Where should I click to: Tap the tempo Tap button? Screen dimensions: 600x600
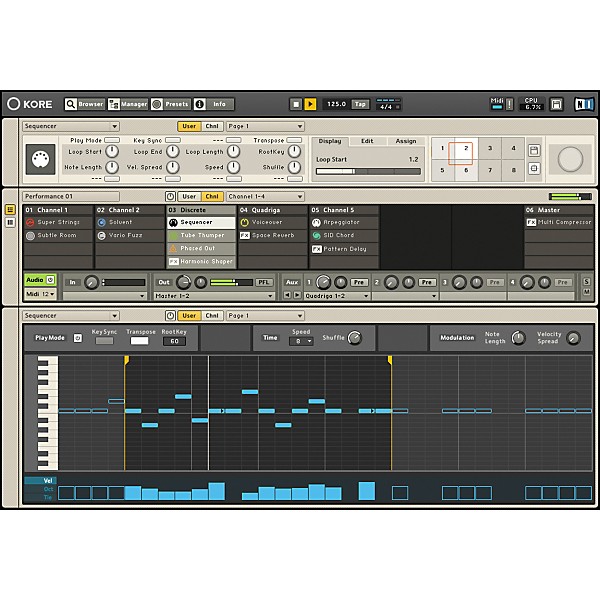coord(360,104)
